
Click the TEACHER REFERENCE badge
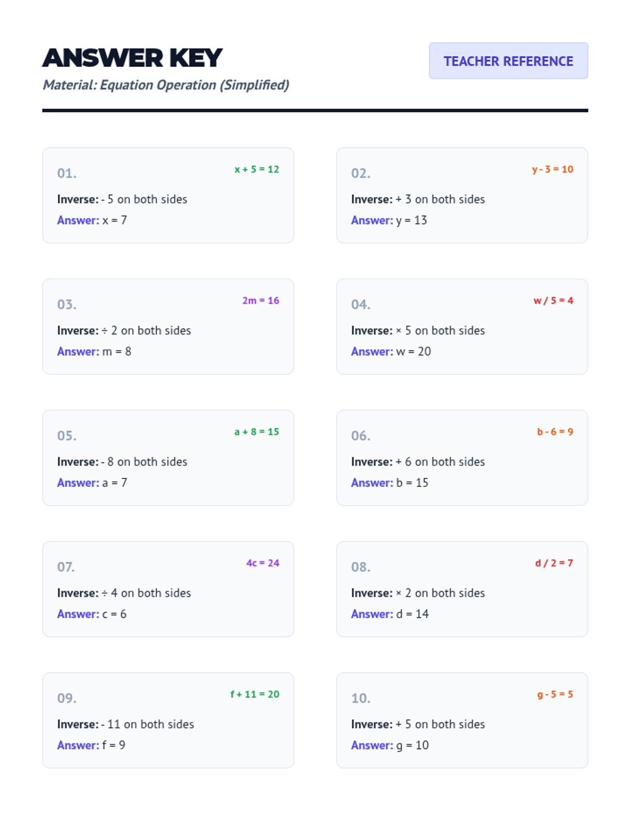[508, 61]
